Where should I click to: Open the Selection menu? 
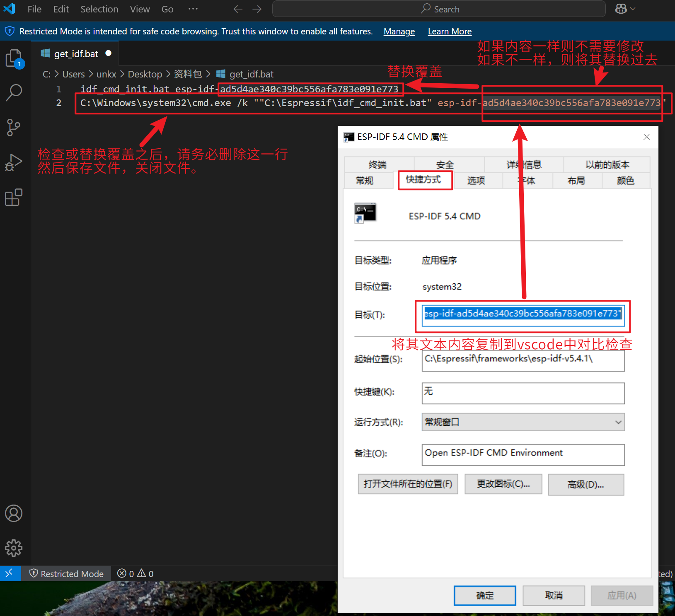point(99,9)
